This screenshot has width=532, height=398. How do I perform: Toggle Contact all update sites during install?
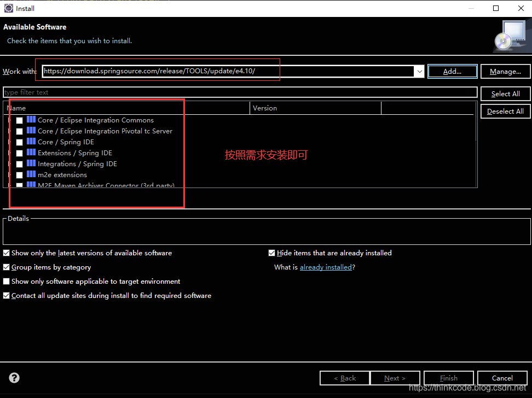6,296
